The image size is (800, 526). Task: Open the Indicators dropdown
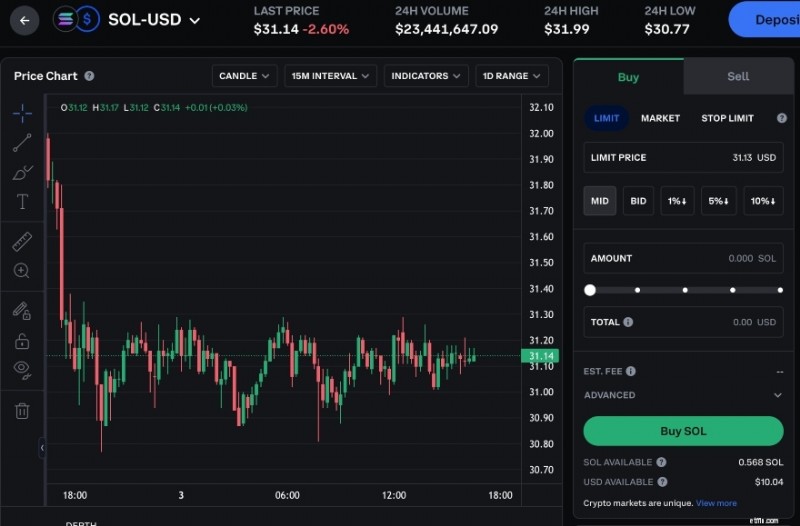coord(426,76)
